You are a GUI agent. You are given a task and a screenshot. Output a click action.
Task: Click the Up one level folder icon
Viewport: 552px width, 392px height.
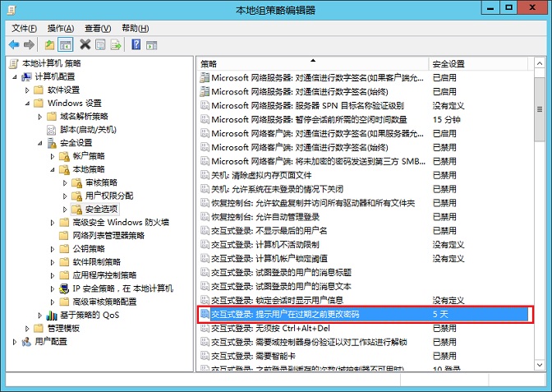[49, 44]
